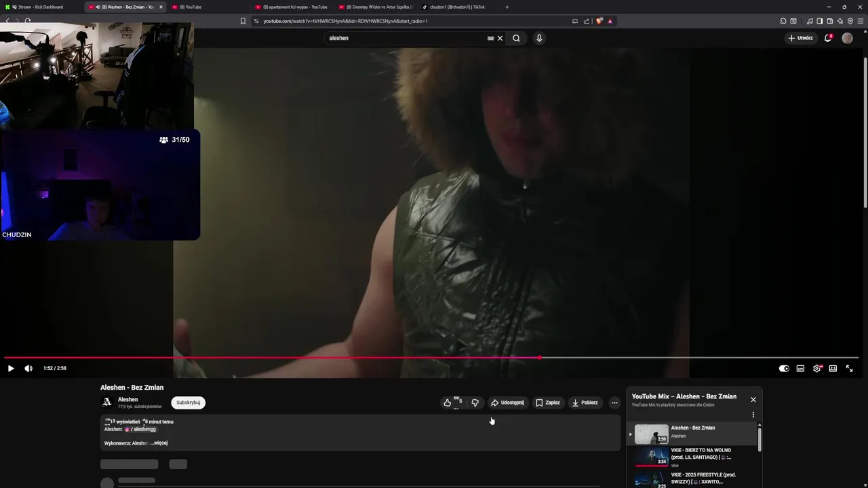
Task: Switch to apartament ful wypas tab
Action: pyautogui.click(x=293, y=7)
